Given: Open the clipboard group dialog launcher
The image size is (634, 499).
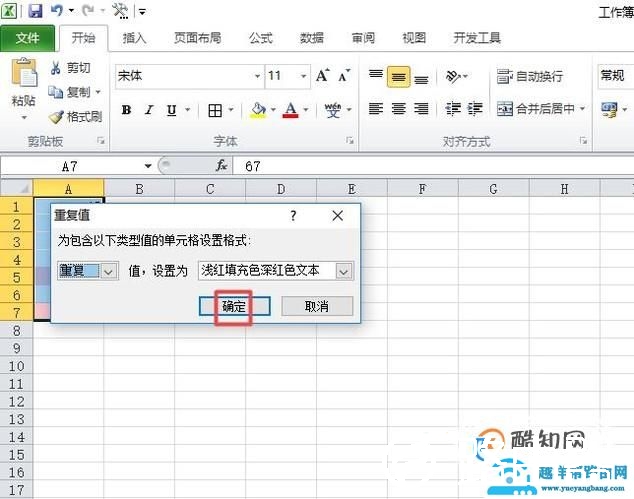Looking at the screenshot, I should point(101,141).
